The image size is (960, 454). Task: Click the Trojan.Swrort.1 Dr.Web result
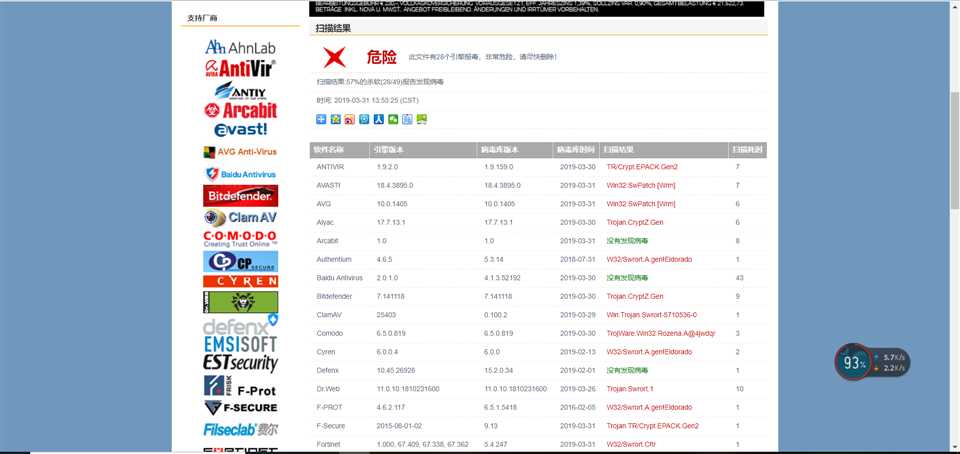coord(629,389)
